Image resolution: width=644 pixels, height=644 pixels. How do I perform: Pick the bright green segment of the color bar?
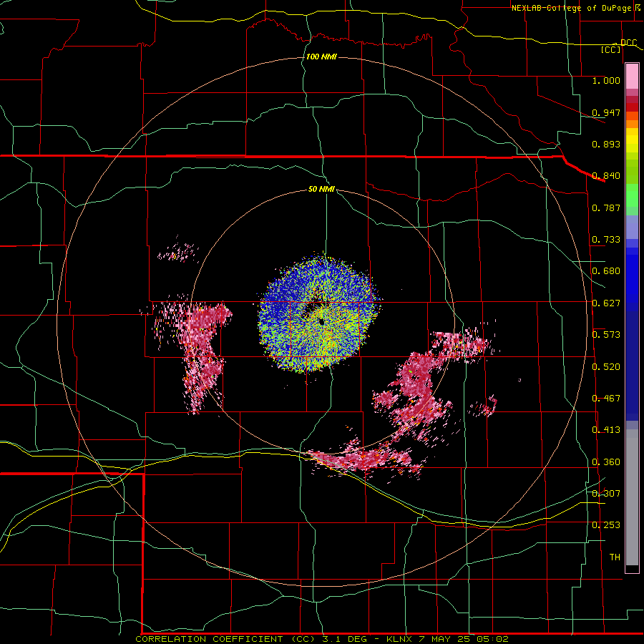(632, 195)
